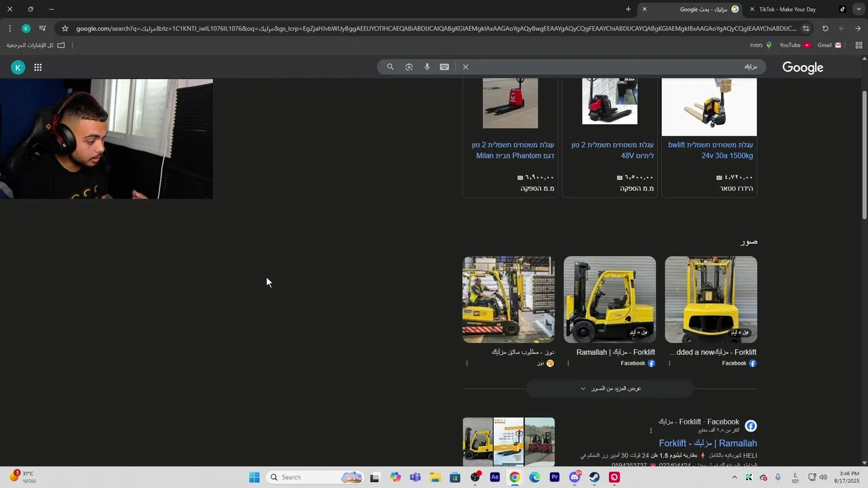Go to Google homepage via logo
Image resolution: width=868 pixels, height=488 pixels.
(x=802, y=68)
